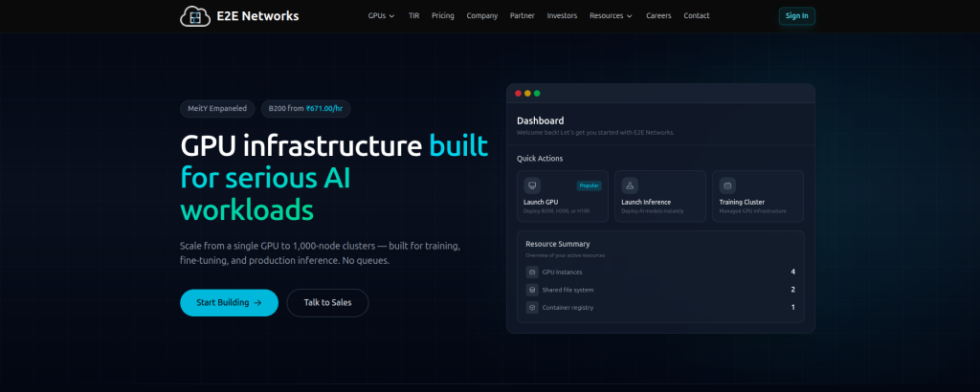The height and width of the screenshot is (392, 980).
Task: Click the GPU Instances row icon
Action: (x=532, y=272)
